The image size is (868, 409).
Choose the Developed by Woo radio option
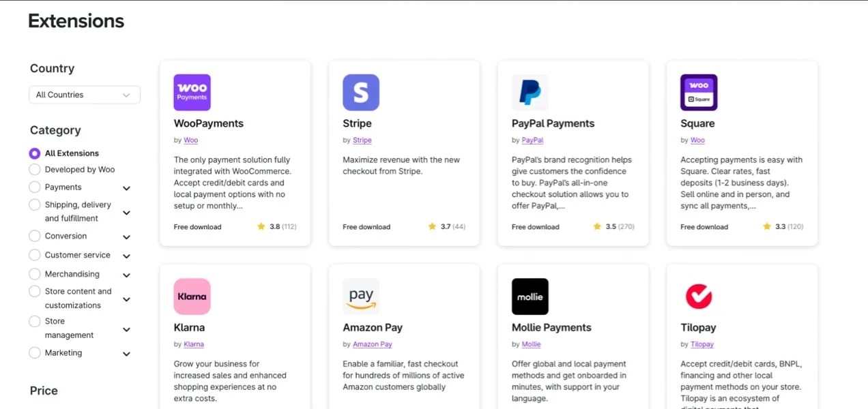point(35,170)
